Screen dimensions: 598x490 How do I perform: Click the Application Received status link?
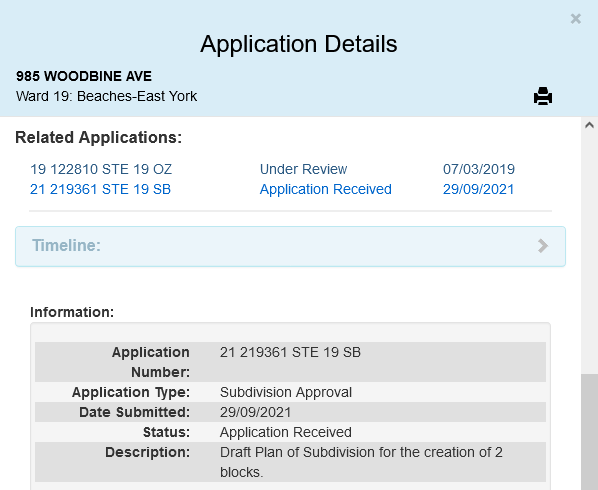[x=326, y=189]
